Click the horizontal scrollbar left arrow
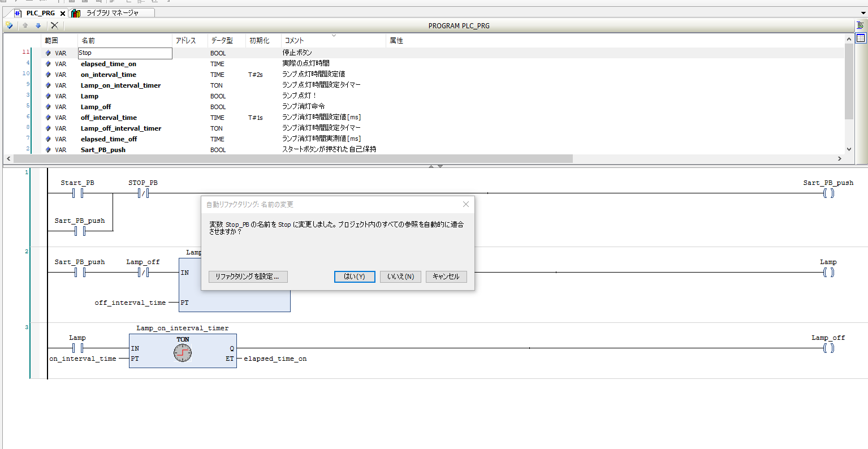 [x=8, y=159]
